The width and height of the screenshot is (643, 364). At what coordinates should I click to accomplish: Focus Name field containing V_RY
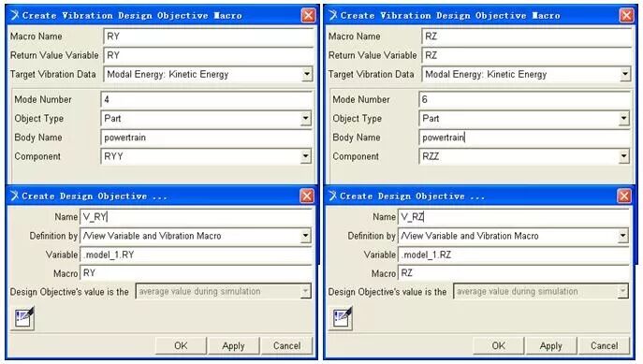point(196,217)
